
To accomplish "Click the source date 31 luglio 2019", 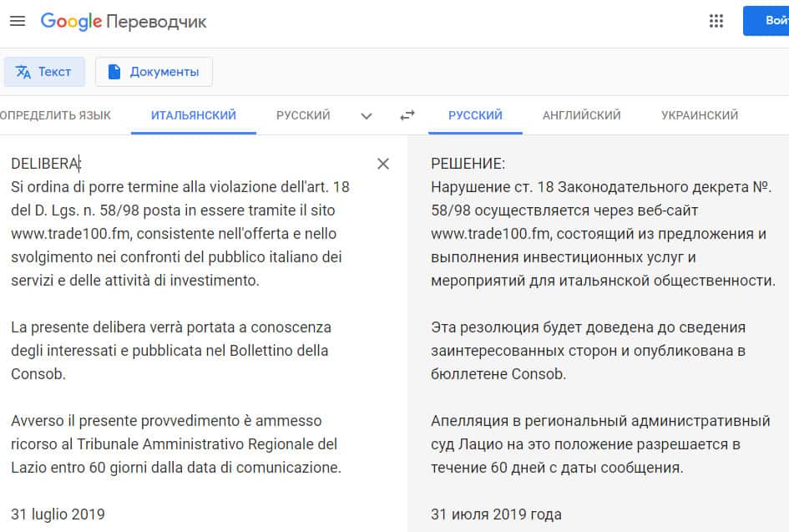I will coord(58,514).
